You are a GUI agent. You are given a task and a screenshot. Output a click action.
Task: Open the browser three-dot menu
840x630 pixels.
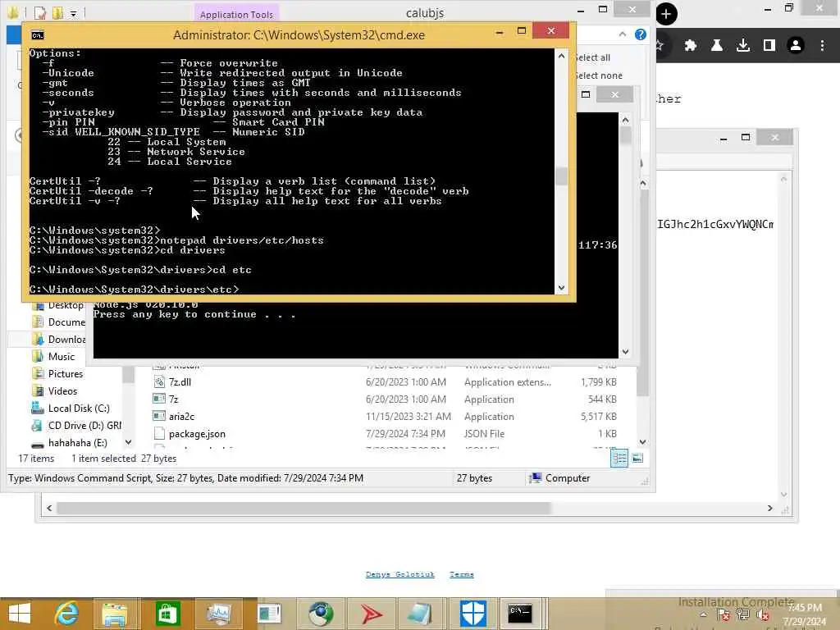coord(822,46)
